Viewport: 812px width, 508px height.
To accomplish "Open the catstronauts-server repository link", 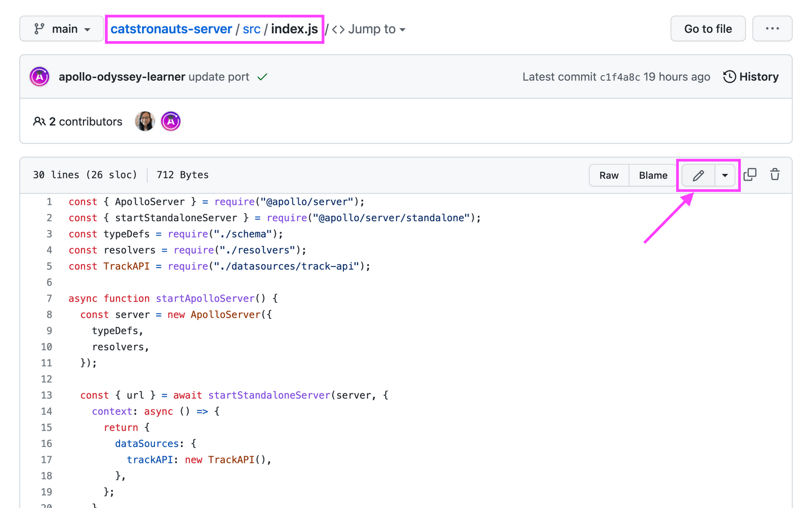I will coord(172,28).
